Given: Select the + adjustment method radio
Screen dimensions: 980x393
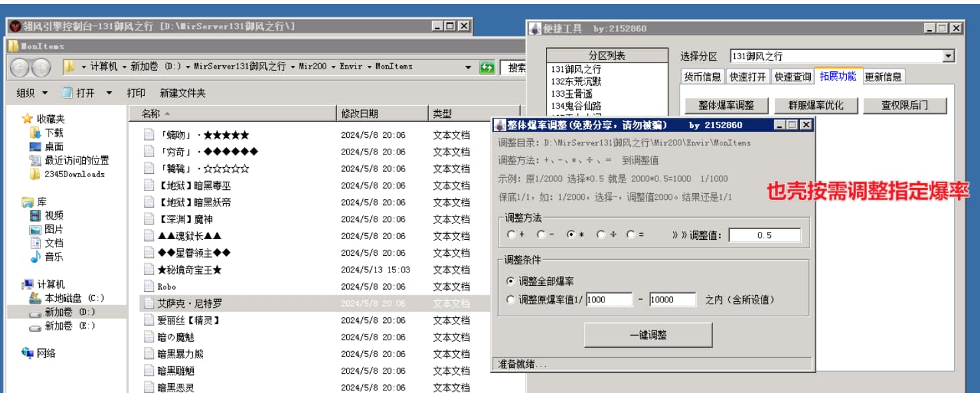Looking at the screenshot, I should click(x=511, y=234).
